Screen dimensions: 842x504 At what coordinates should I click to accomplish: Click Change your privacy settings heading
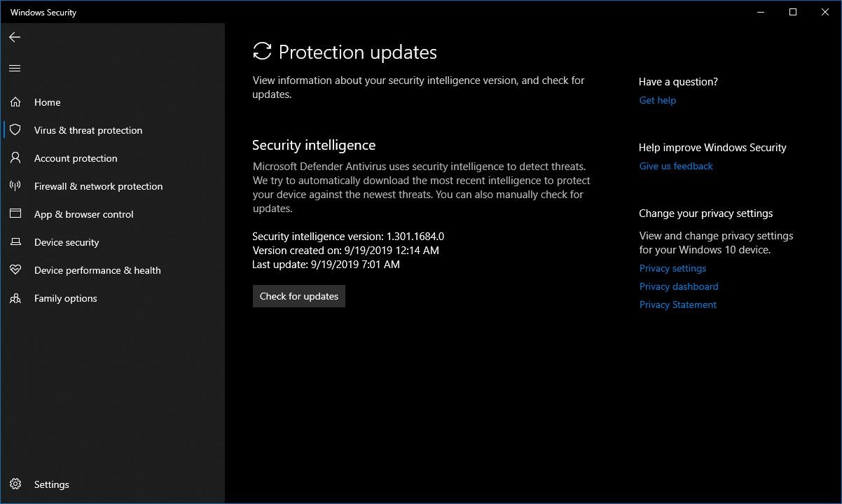706,213
